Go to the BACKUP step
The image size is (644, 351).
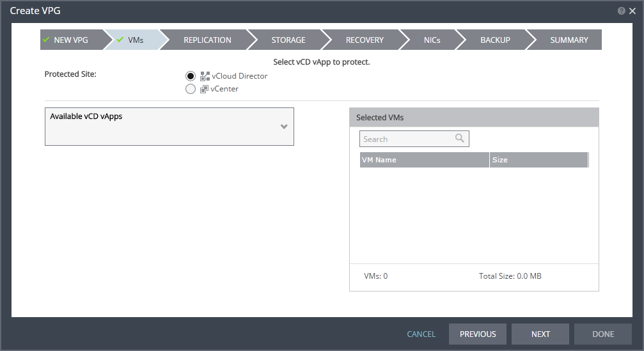coord(496,40)
